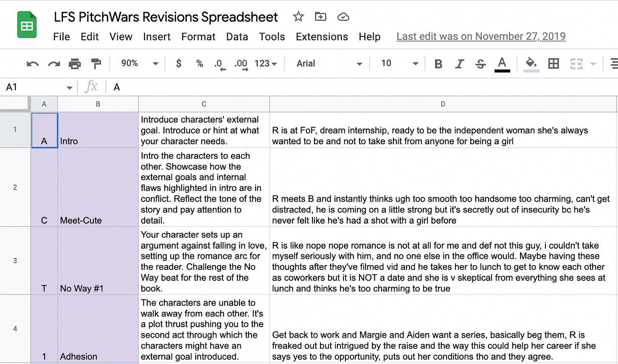Redo the last action
Image resolution: width=618 pixels, height=364 pixels.
pyautogui.click(x=54, y=64)
